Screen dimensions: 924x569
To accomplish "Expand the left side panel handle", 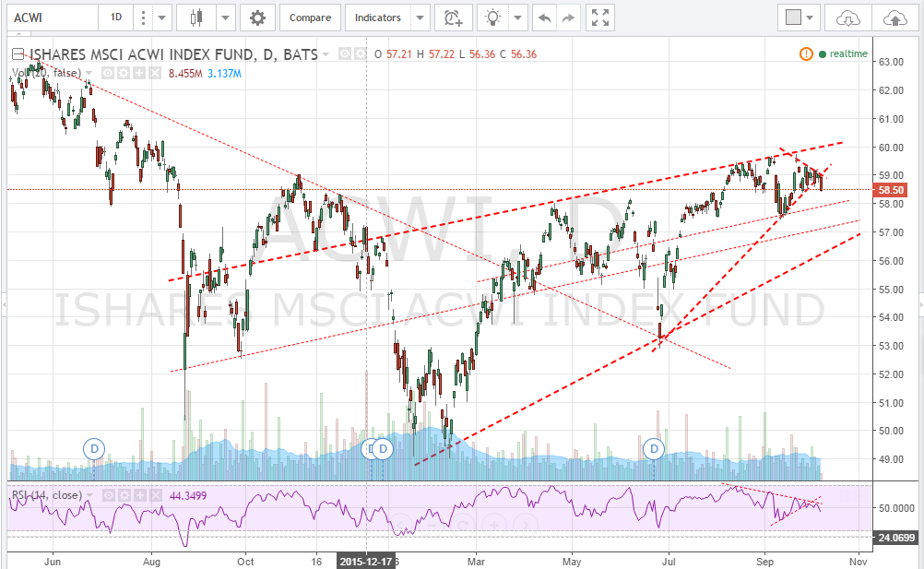I will 4,305.
